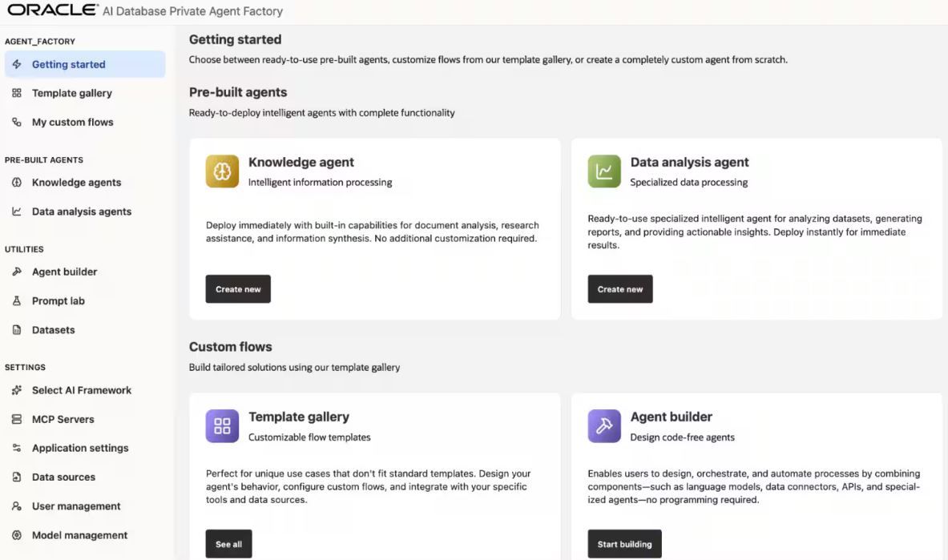Image resolution: width=948 pixels, height=560 pixels.
Task: Open Datasets under Utilities
Action: click(85, 329)
